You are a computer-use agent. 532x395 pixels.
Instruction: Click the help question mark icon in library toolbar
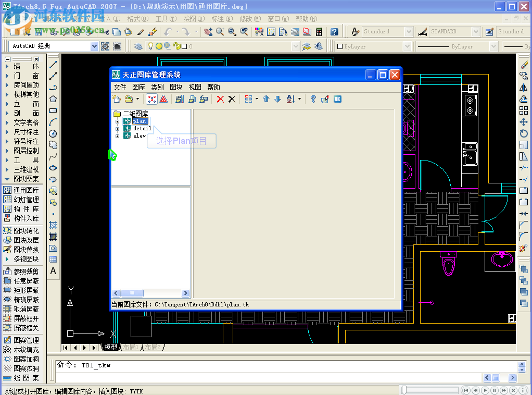tap(313, 99)
